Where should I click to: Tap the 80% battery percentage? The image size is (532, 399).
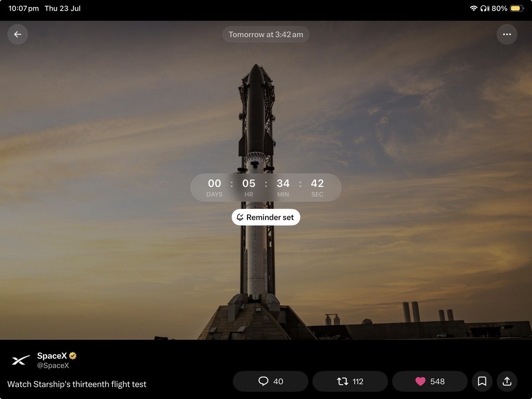coord(499,8)
